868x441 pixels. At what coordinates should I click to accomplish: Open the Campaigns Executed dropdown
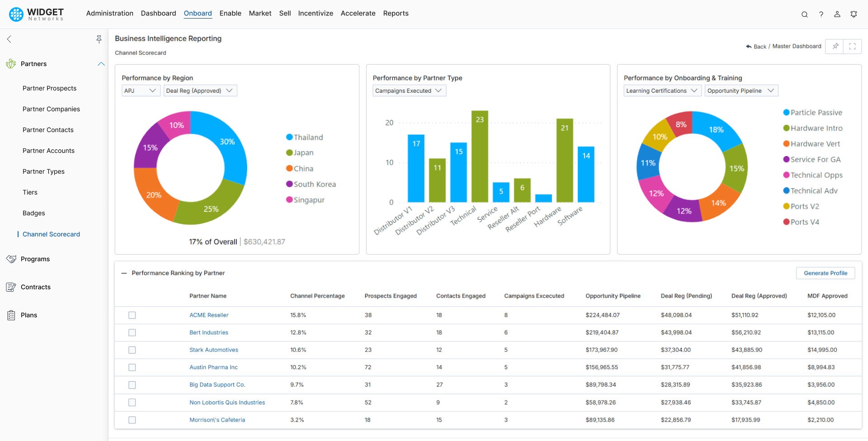(409, 90)
